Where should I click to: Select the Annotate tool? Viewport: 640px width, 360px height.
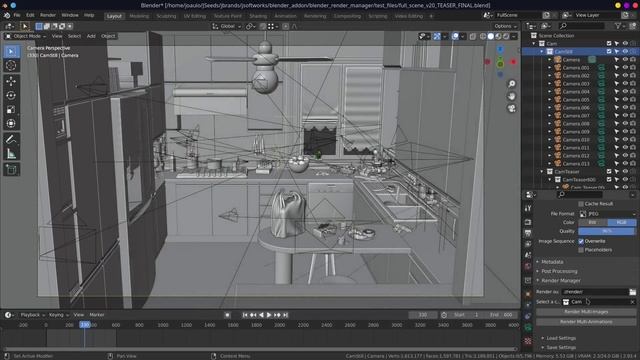(11, 139)
